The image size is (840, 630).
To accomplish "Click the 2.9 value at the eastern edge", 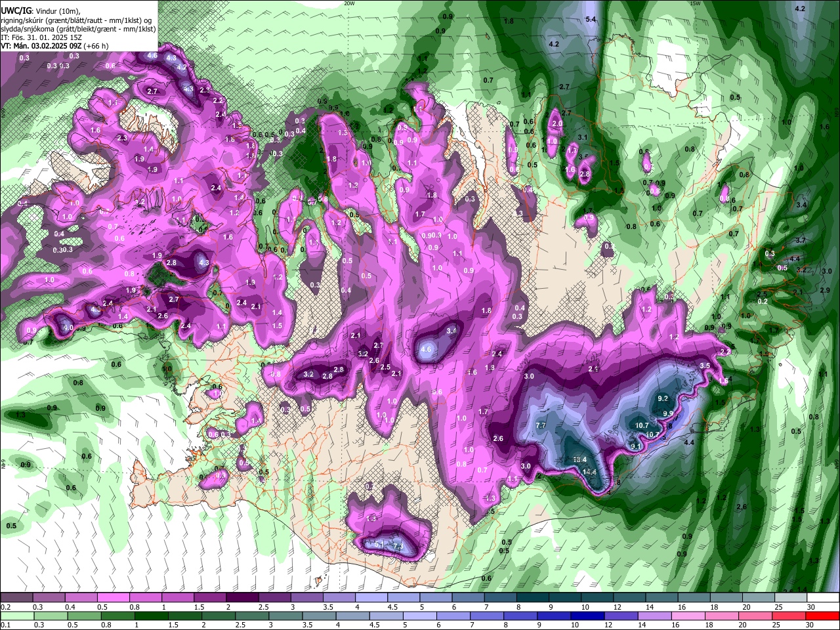I will point(826,290).
